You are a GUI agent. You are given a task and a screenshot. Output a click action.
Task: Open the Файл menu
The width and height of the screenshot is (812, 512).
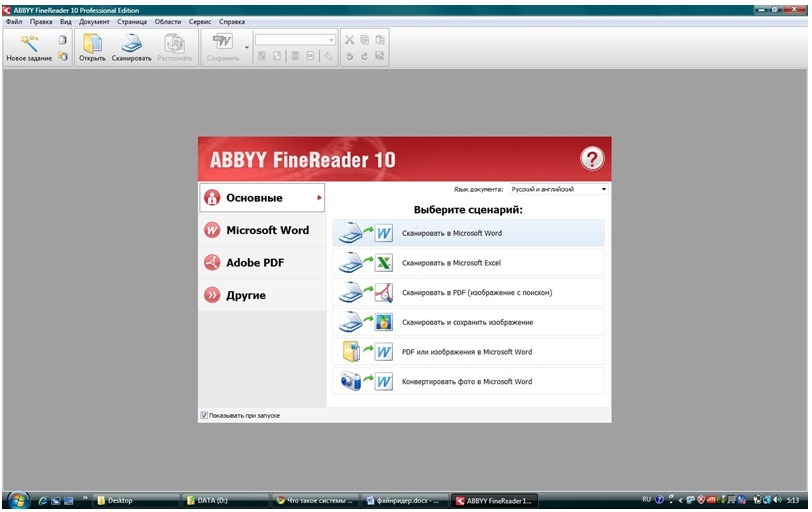[14, 22]
